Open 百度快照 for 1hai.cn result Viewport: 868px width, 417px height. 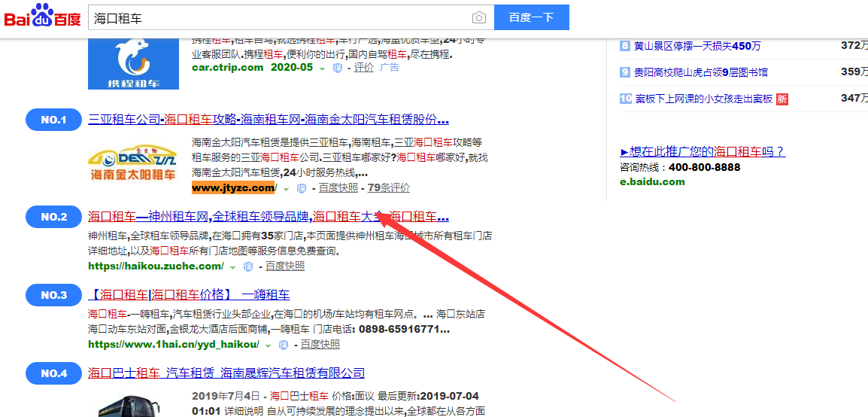320,345
